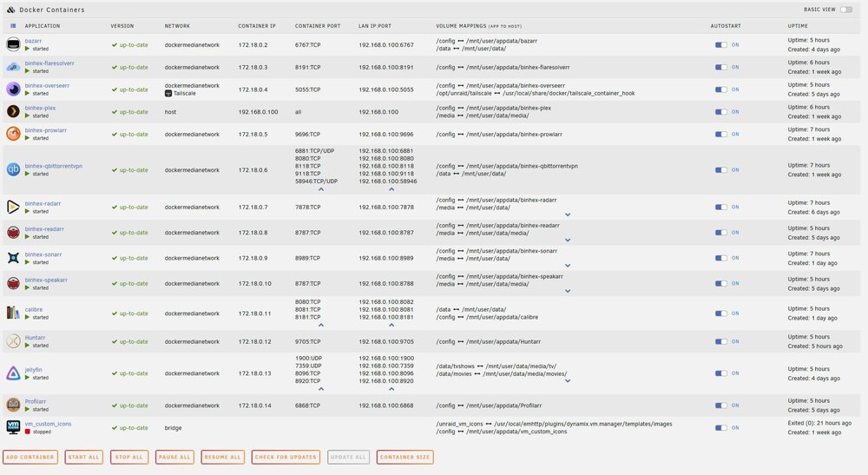Viewport: 868px width, 475px height.
Task: Click the binhex-plex container icon
Action: (13, 111)
